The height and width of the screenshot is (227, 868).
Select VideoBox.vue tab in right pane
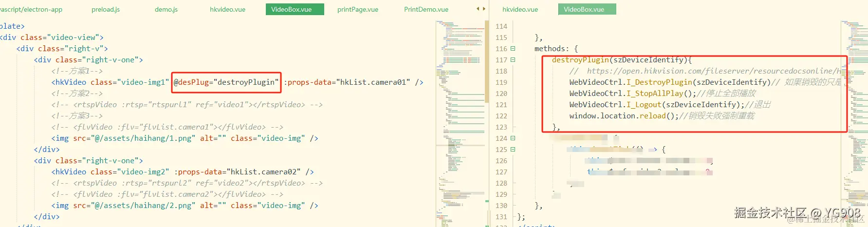pyautogui.click(x=587, y=9)
